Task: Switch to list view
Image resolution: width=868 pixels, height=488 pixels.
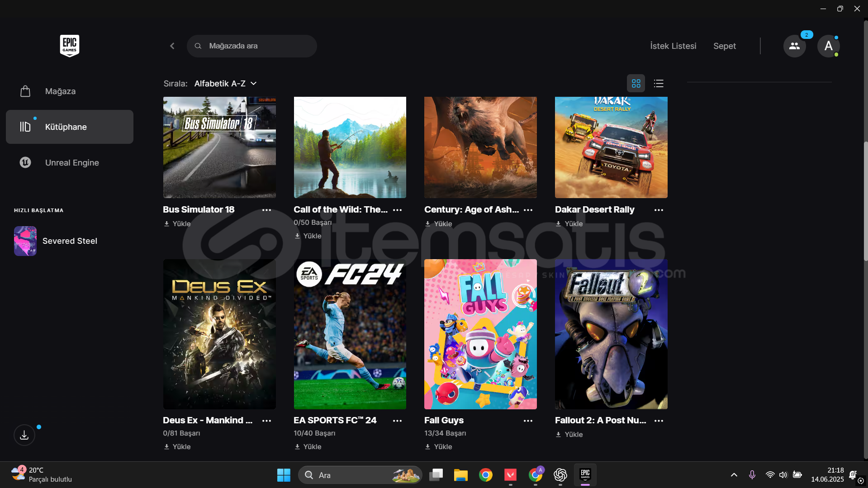Action: click(x=659, y=84)
